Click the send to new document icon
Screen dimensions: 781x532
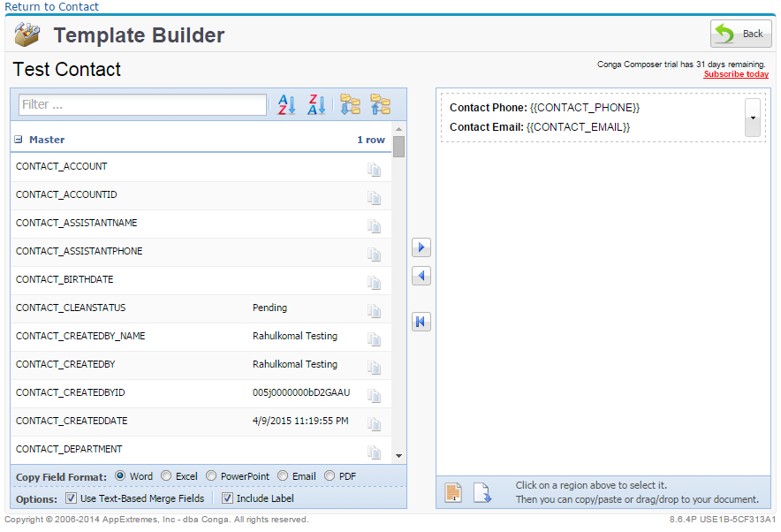coord(482,493)
